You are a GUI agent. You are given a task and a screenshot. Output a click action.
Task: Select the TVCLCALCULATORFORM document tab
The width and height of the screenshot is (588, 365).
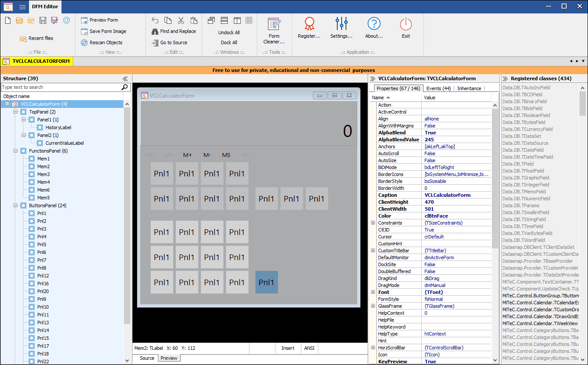(37, 62)
